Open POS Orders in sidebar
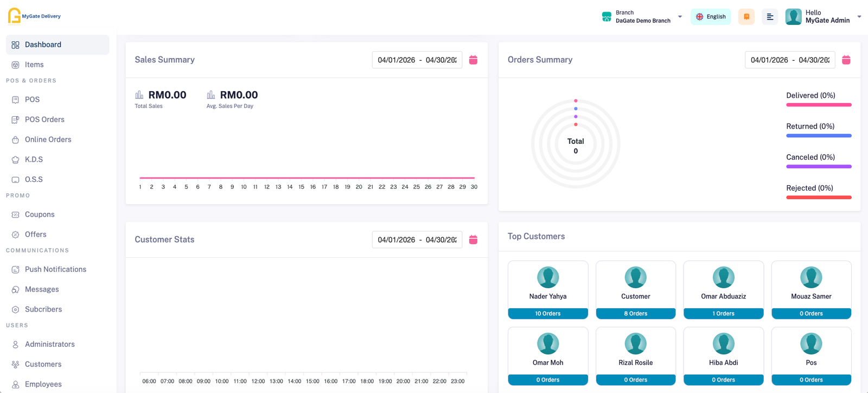This screenshot has width=868, height=393. tap(44, 119)
